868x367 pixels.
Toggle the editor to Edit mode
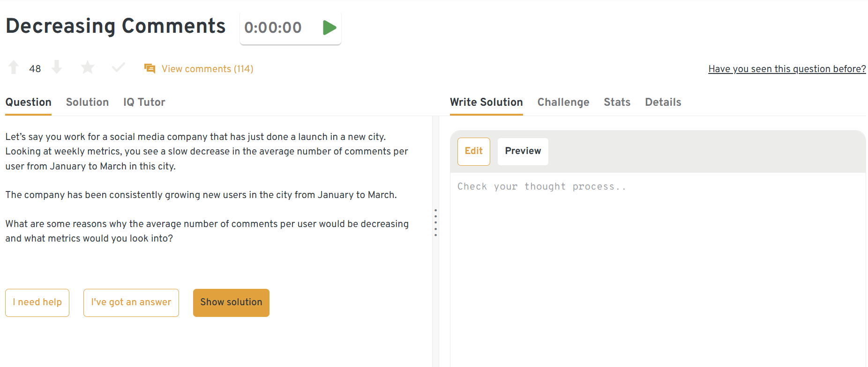pos(473,151)
